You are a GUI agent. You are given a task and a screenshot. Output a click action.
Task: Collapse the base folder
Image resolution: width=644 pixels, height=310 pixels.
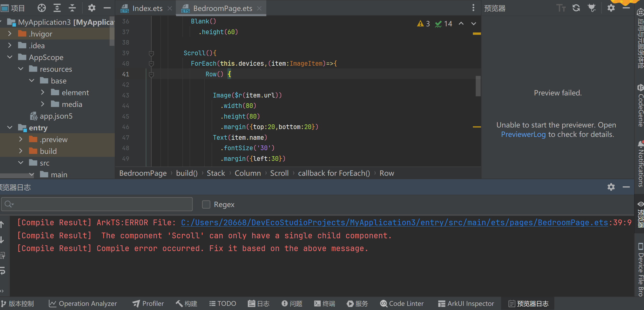point(32,81)
